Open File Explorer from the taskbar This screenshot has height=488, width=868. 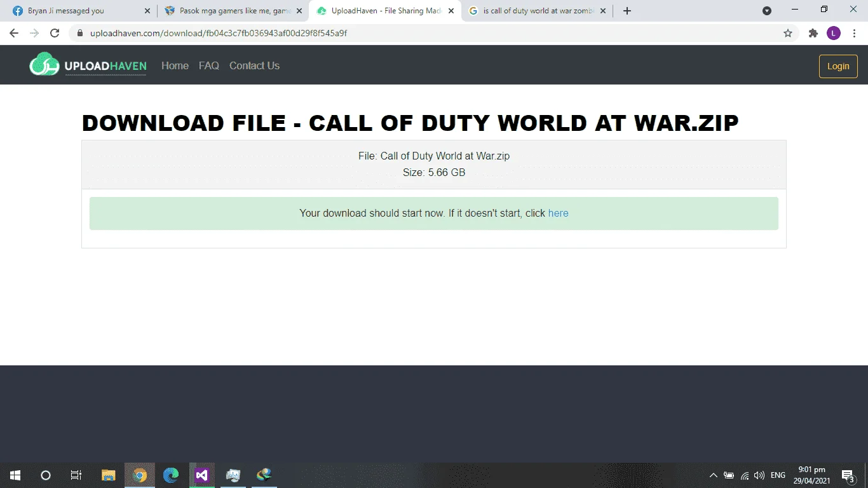coord(109,475)
